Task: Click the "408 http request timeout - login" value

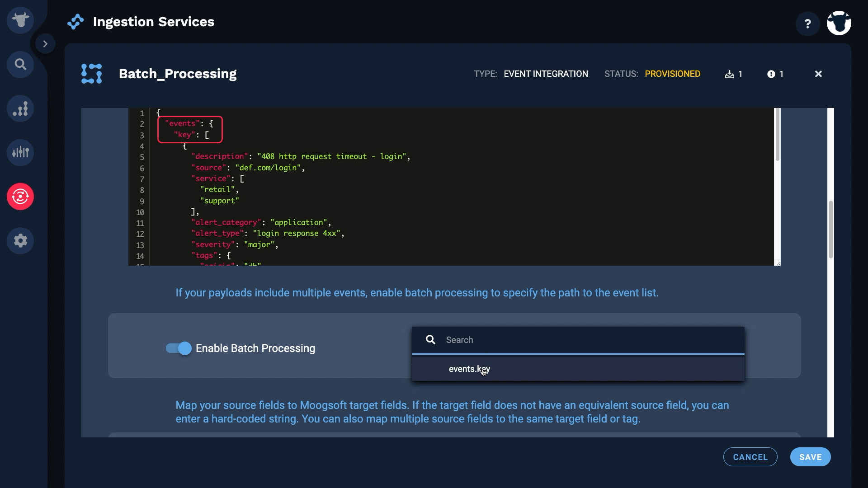Action: coord(331,157)
